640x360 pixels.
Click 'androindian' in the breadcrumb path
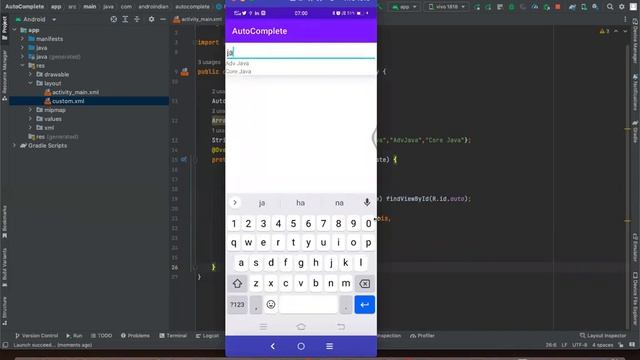click(x=153, y=7)
